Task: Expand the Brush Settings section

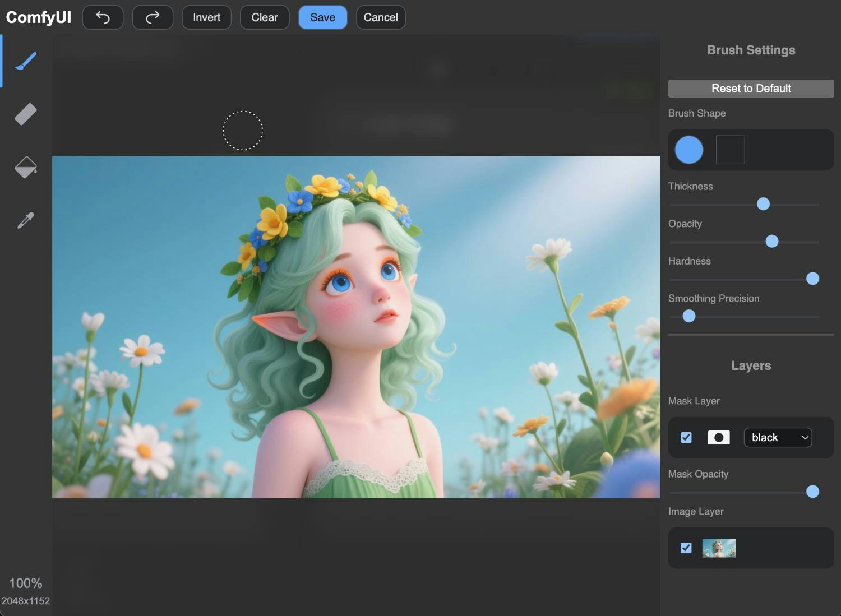Action: 751,50
